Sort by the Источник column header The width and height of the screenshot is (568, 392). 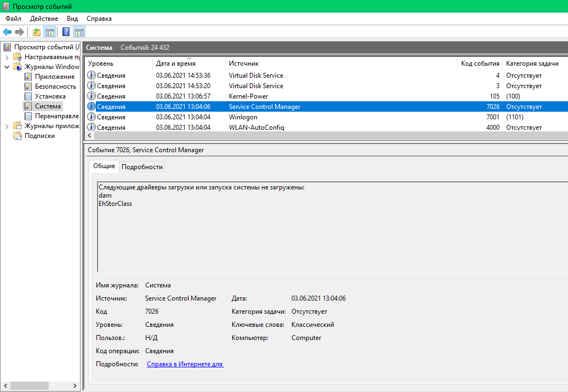click(341, 64)
